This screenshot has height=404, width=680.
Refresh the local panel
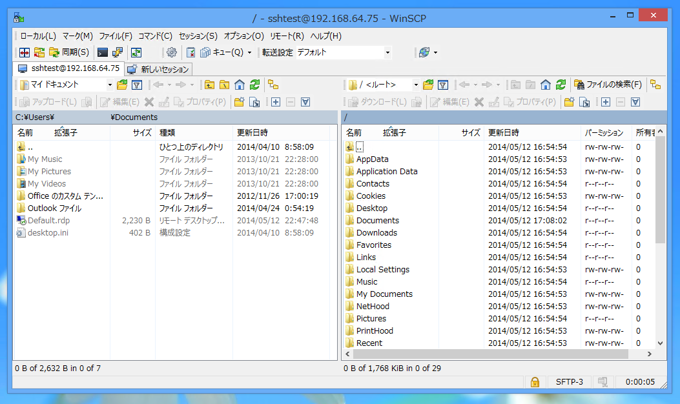255,85
